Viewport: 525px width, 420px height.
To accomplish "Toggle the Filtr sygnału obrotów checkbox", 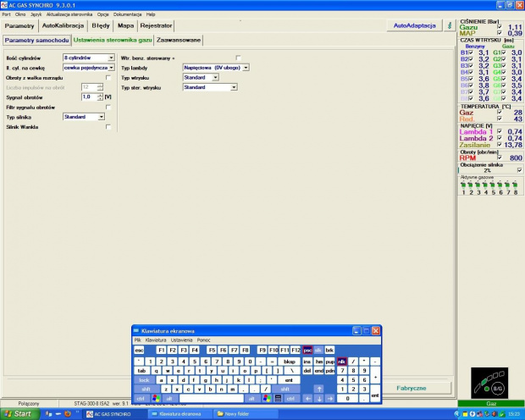I will click(x=108, y=107).
